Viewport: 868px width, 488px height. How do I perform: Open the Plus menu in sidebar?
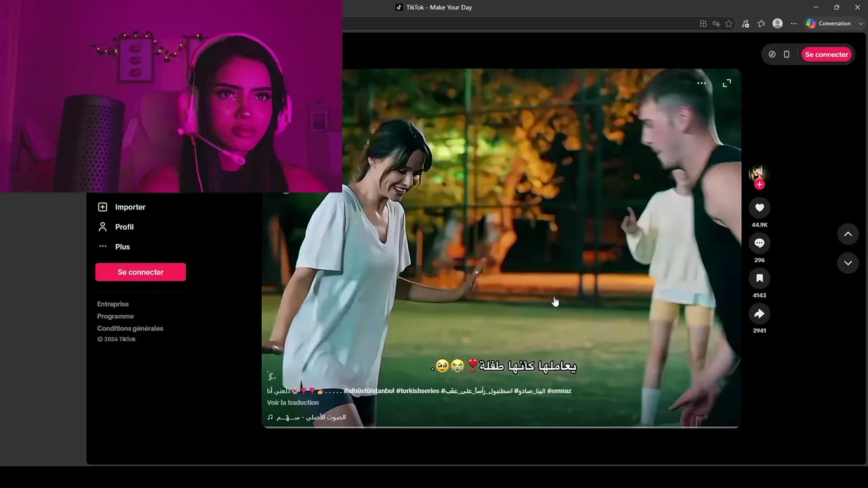[x=114, y=247]
